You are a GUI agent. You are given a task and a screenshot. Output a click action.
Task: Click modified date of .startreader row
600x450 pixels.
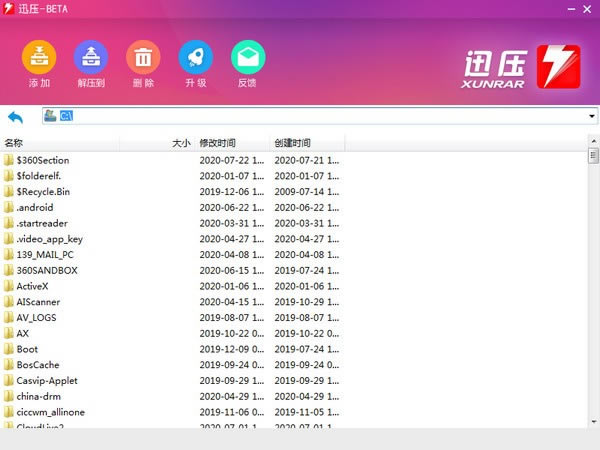point(232,223)
